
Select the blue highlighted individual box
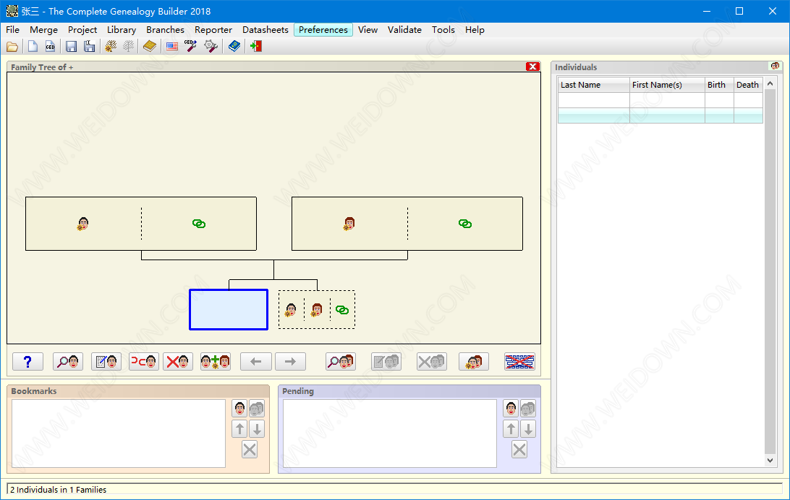click(x=229, y=309)
